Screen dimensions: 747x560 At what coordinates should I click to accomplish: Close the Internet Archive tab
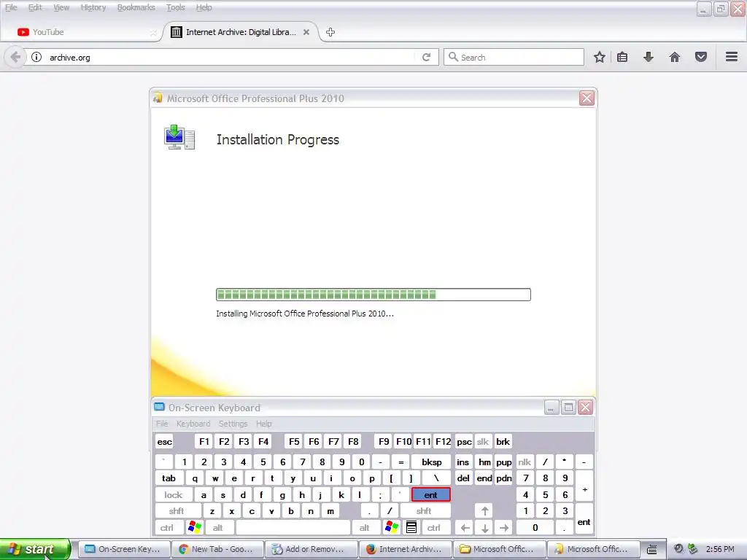point(306,32)
